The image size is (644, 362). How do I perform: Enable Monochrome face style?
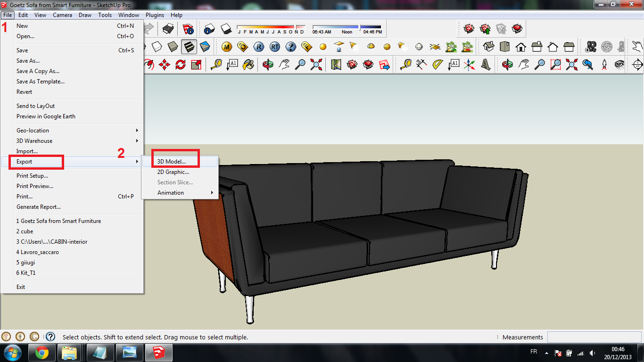pos(205,47)
